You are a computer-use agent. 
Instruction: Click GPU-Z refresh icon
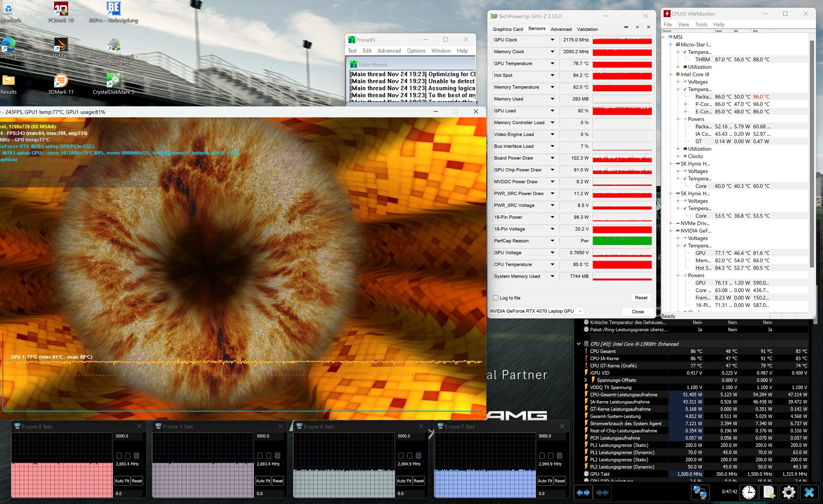click(x=637, y=27)
